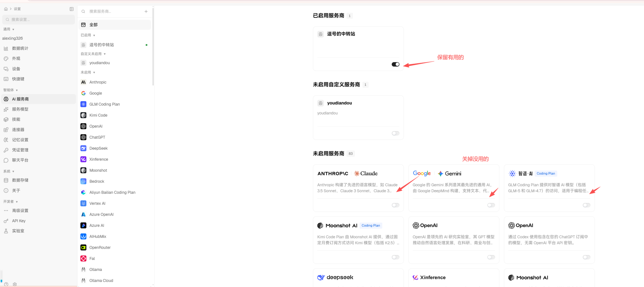Click the Moonshot icon in provider list
Image resolution: width=644 pixels, height=287 pixels.
point(84,170)
